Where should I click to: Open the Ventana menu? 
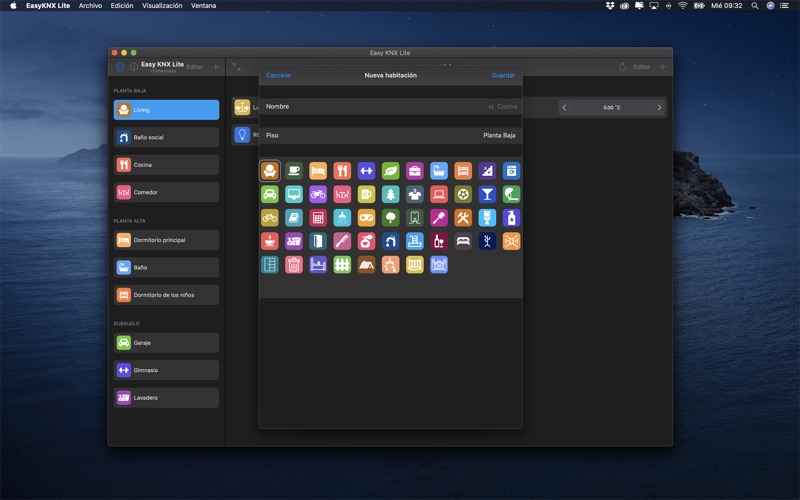point(204,6)
